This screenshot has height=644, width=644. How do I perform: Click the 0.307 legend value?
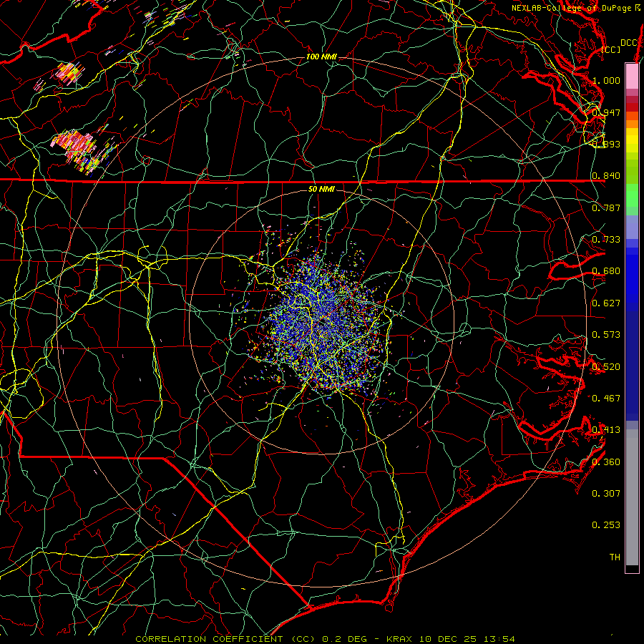point(606,494)
